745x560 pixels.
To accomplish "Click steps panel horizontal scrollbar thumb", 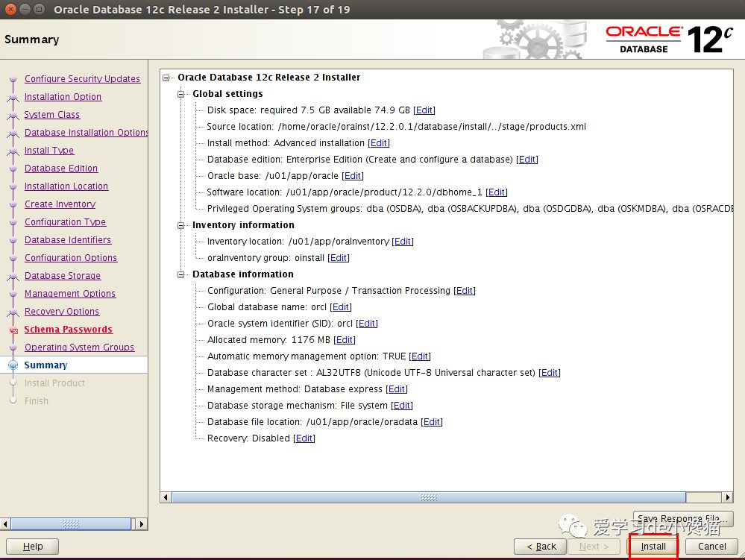I will (x=71, y=524).
